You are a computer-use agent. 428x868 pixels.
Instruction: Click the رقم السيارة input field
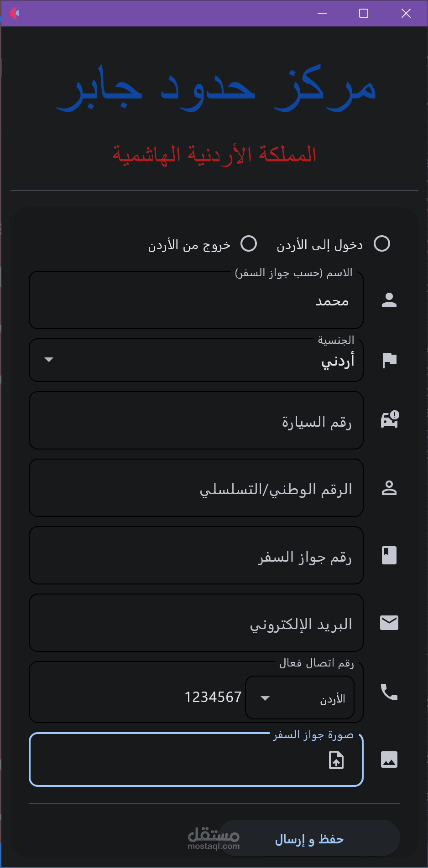tap(196, 420)
